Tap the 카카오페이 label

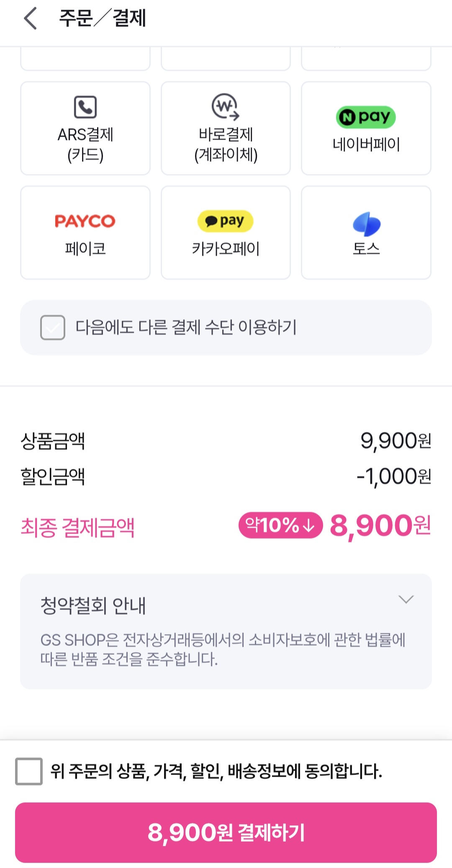tap(226, 249)
